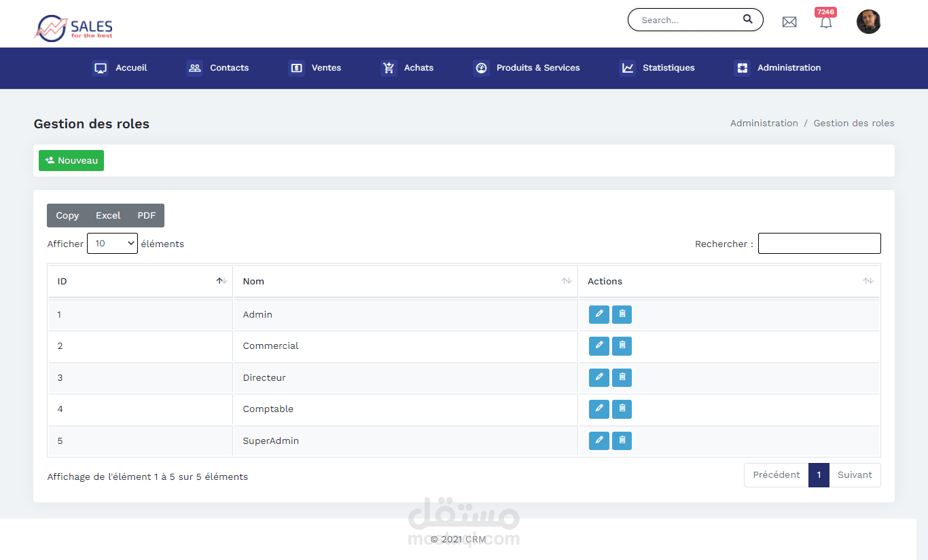
Task: Click the notification badge 7246
Action: click(x=825, y=12)
